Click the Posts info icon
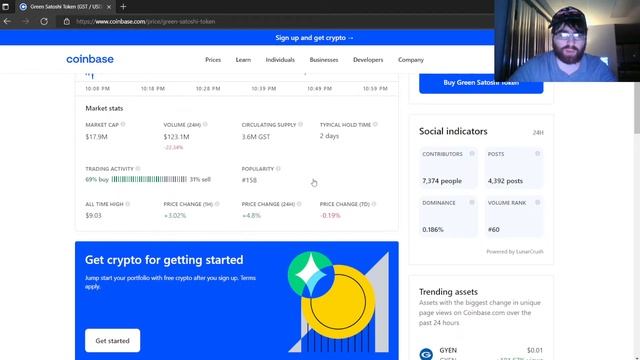Image resolution: width=640 pixels, height=360 pixels. (x=538, y=153)
